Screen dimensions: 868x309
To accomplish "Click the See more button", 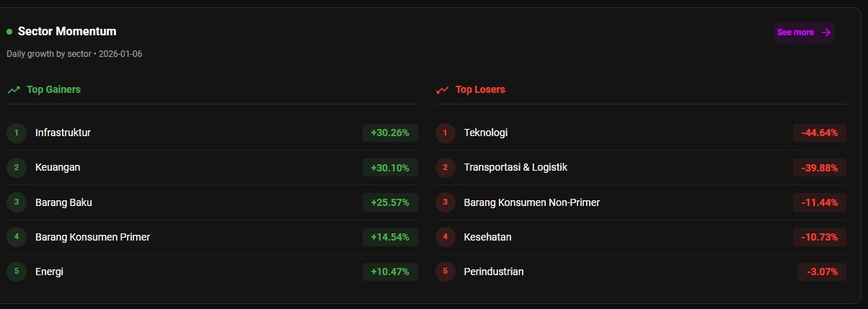I will pos(796,32).
